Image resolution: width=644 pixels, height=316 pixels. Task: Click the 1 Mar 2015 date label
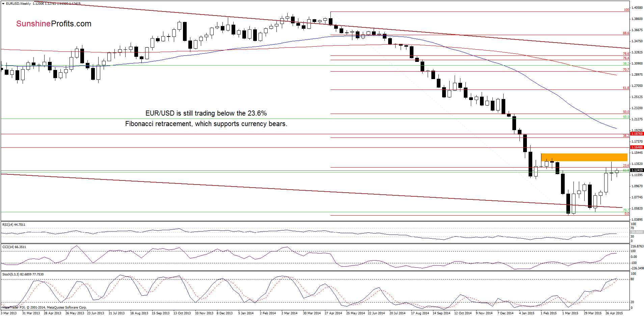(570, 313)
